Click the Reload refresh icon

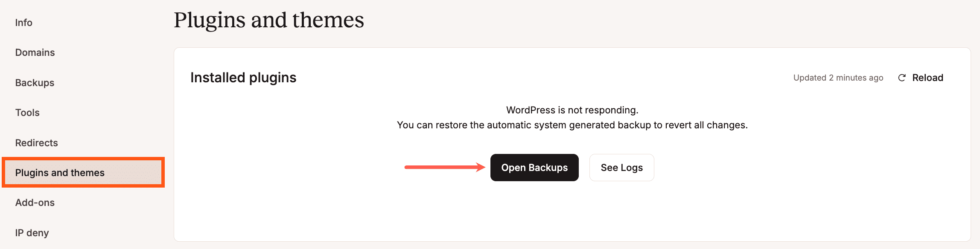[902, 78]
